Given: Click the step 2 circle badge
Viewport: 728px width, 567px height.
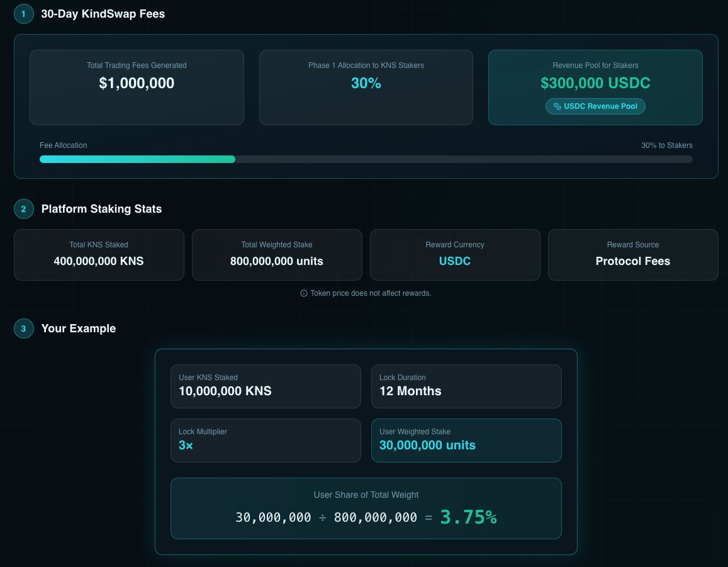Looking at the screenshot, I should (24, 209).
